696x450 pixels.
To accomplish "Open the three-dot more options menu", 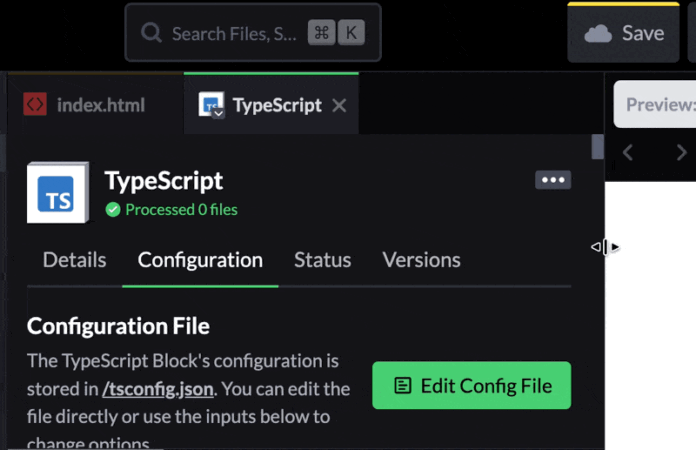I will coord(553,180).
